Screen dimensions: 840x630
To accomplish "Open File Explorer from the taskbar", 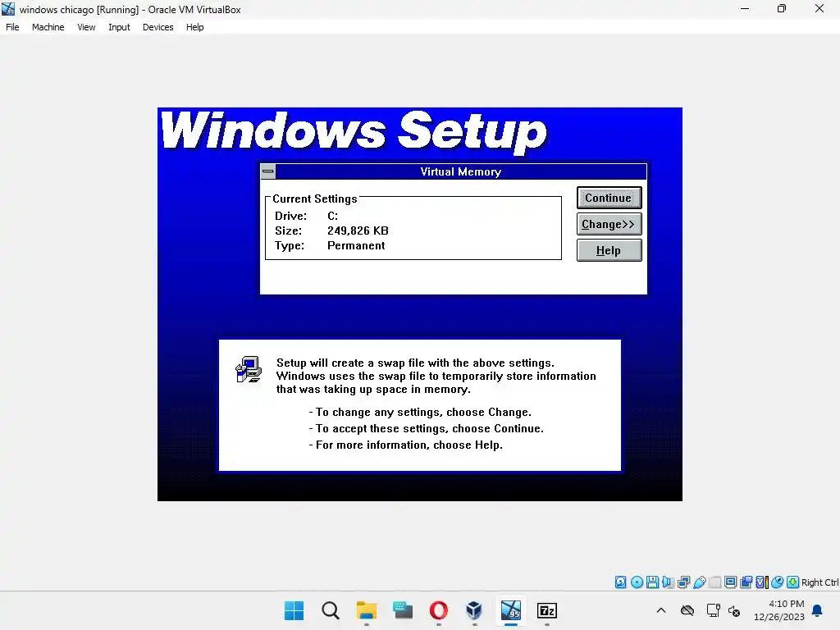I will 367,610.
